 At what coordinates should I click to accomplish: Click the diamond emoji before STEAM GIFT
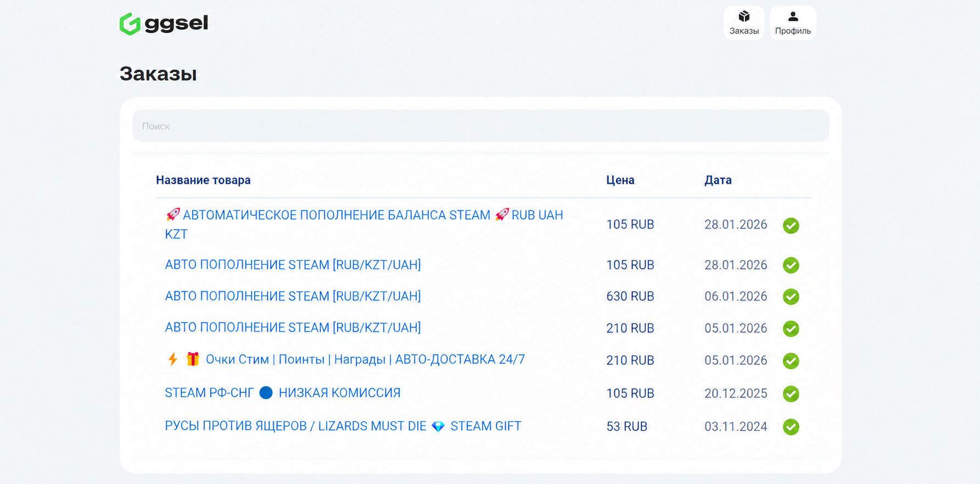438,426
